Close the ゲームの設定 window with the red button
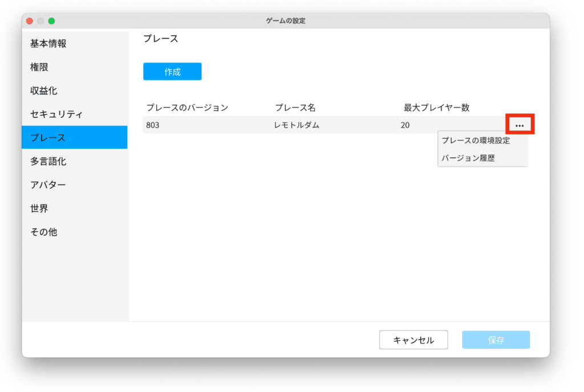 click(30, 21)
